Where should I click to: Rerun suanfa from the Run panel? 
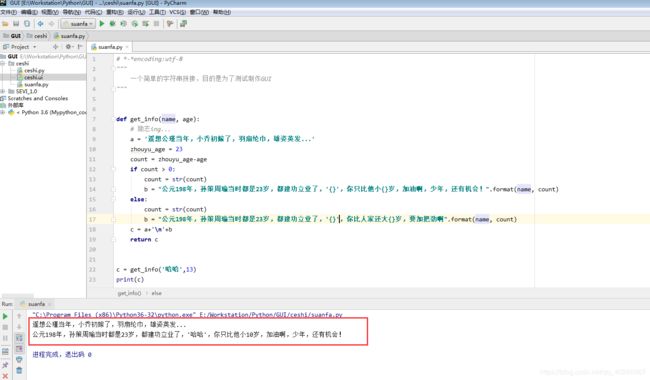(x=5, y=317)
